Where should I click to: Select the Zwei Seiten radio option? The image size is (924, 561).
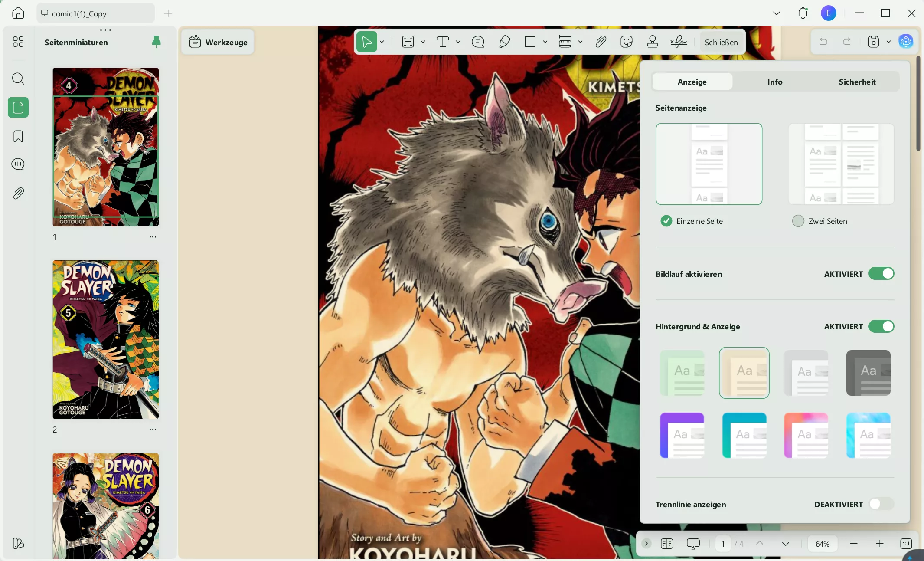click(x=798, y=221)
